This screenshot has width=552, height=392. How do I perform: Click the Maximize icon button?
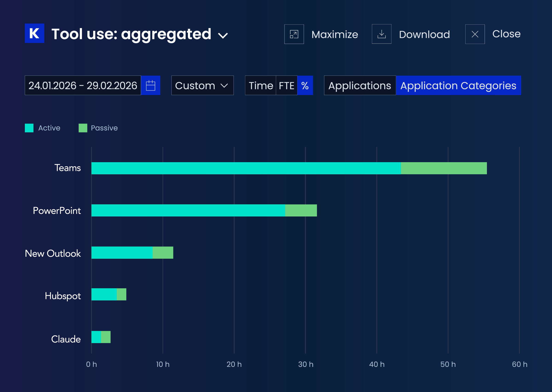[x=294, y=34]
